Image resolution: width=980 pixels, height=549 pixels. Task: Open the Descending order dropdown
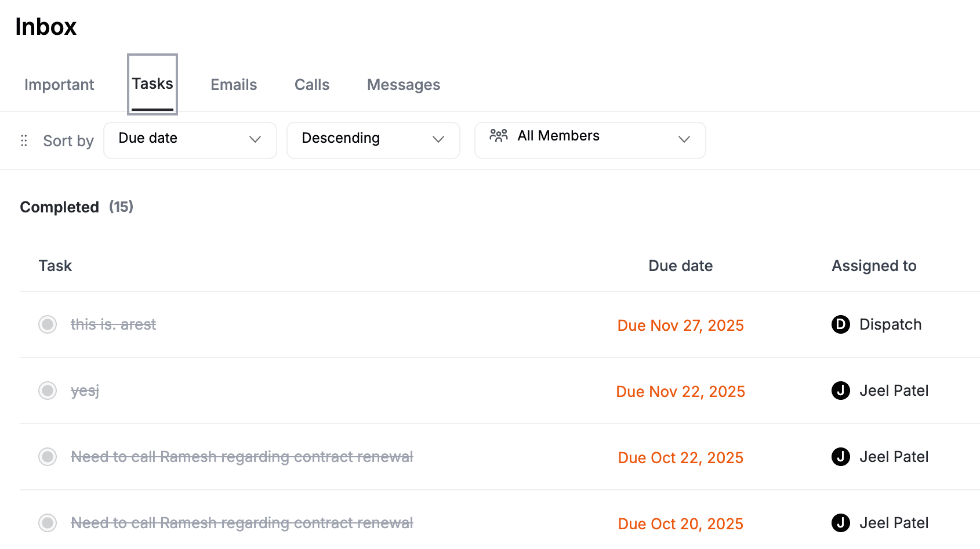pos(373,140)
